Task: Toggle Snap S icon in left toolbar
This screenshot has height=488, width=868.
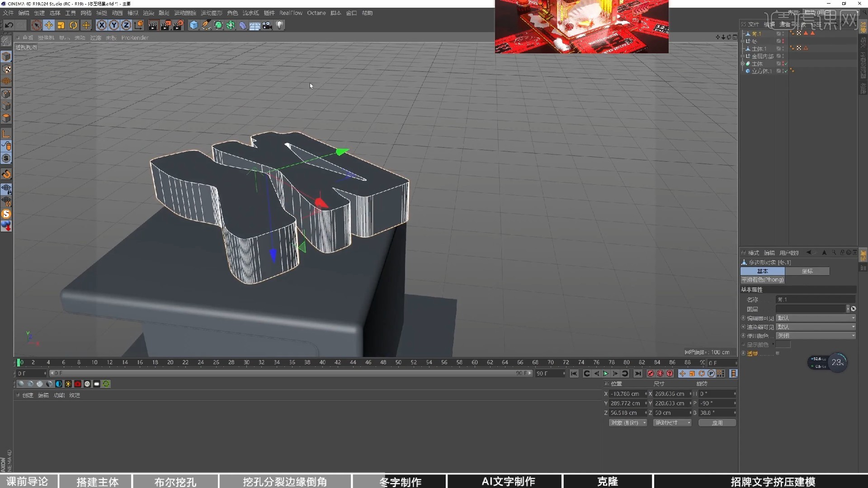Action: pyautogui.click(x=6, y=158)
